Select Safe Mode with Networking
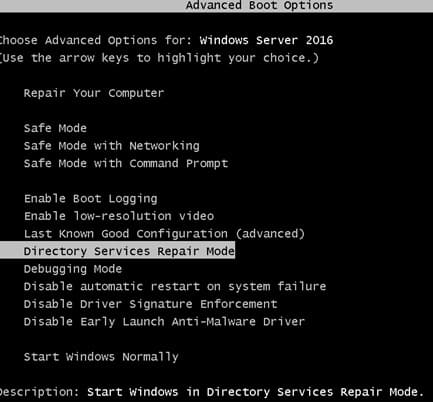433x403 pixels. 111,146
